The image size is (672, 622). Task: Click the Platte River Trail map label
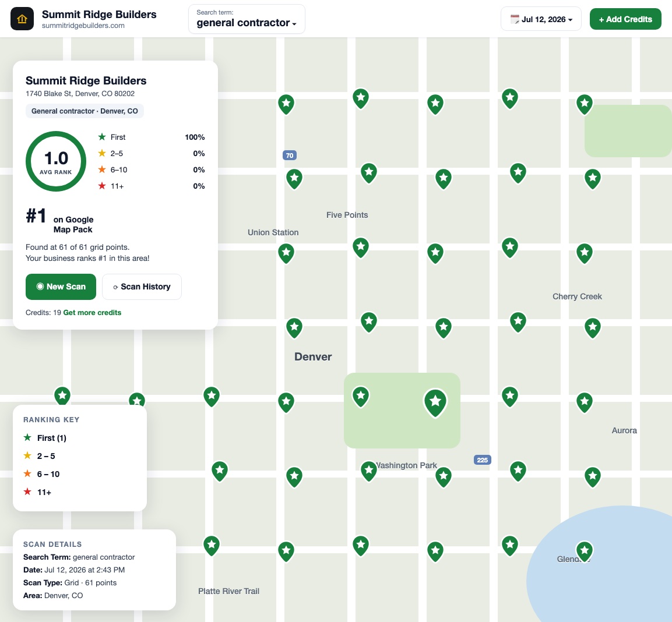pyautogui.click(x=228, y=591)
